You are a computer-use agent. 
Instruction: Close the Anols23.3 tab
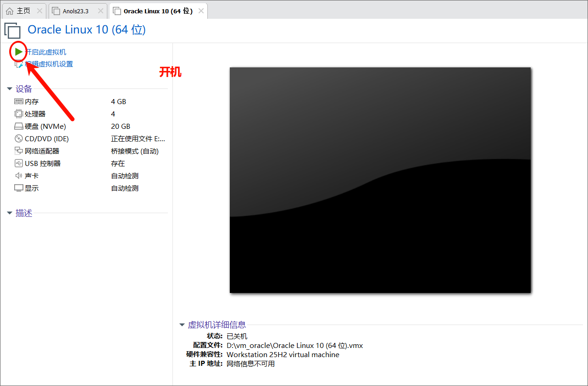(x=100, y=11)
